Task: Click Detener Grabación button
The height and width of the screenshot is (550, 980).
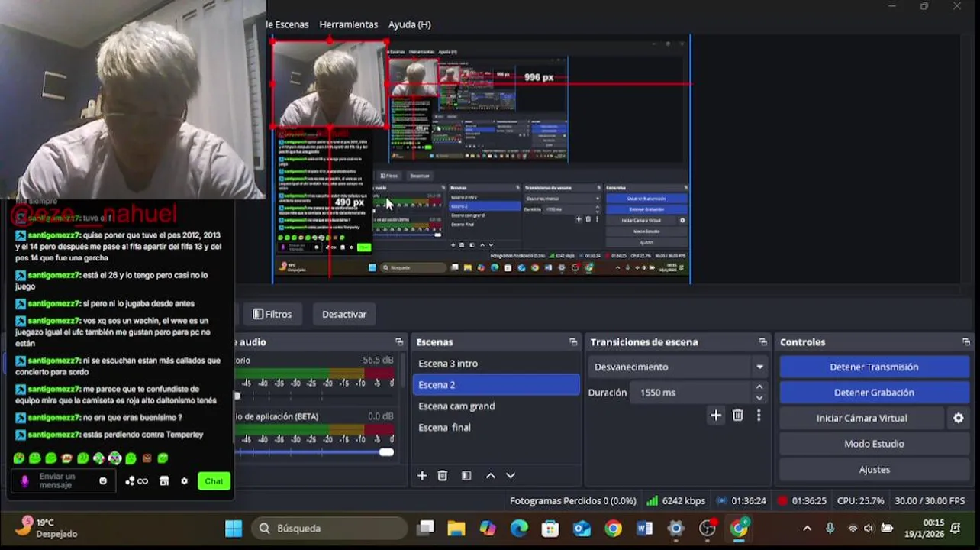Action: (874, 393)
